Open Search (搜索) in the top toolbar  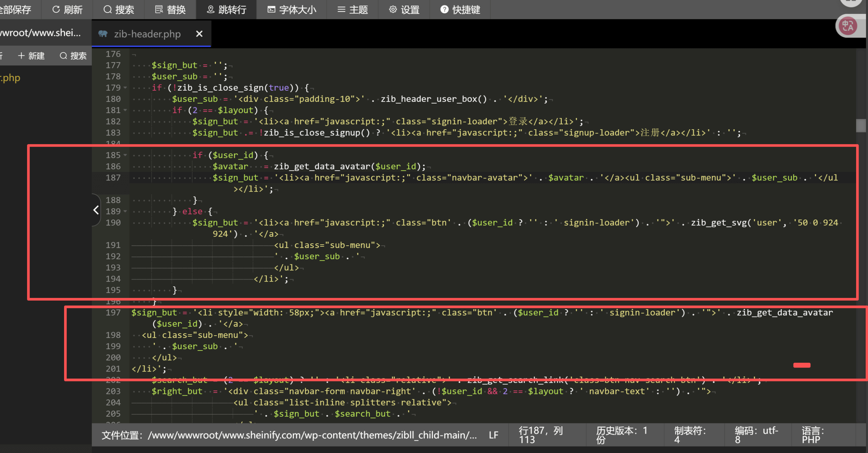[x=119, y=10]
